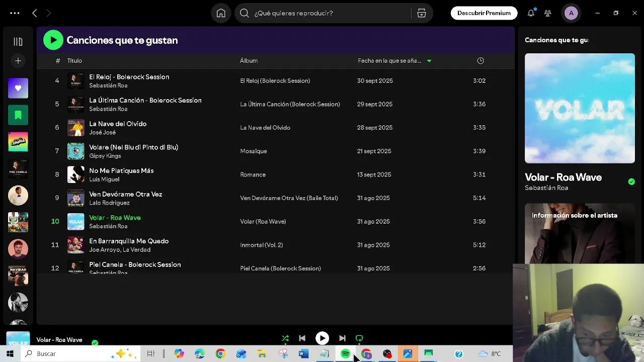Screen dimensions: 644x362
Task: Play the Canciones que te gustan playlist
Action: click(53, 40)
